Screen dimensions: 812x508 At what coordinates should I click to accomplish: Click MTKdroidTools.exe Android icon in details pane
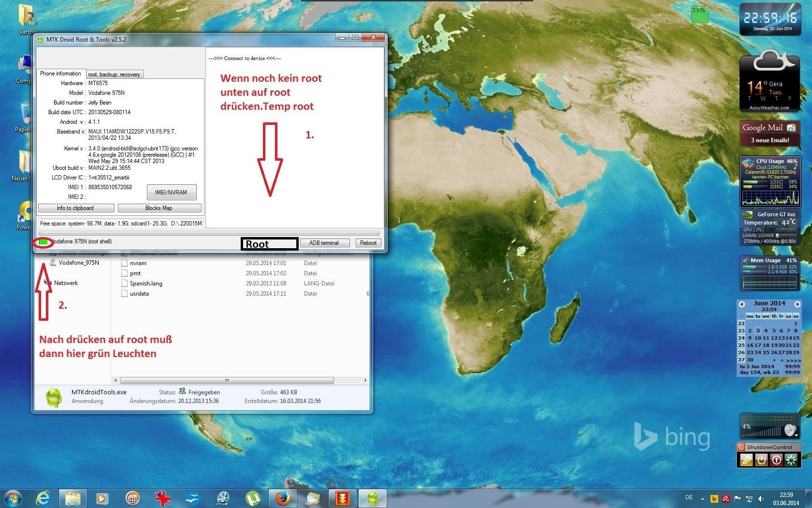click(x=54, y=397)
